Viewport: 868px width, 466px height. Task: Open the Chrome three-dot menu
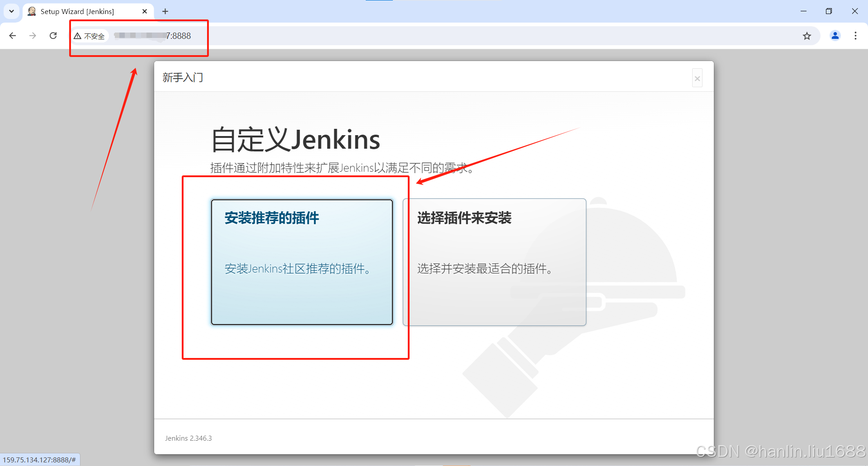[x=855, y=36]
